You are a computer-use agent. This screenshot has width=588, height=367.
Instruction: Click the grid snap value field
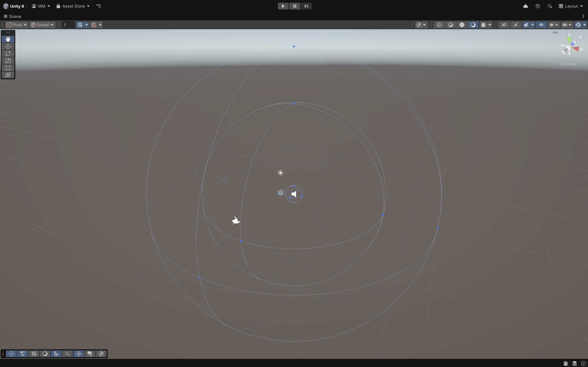pyautogui.click(x=68, y=25)
